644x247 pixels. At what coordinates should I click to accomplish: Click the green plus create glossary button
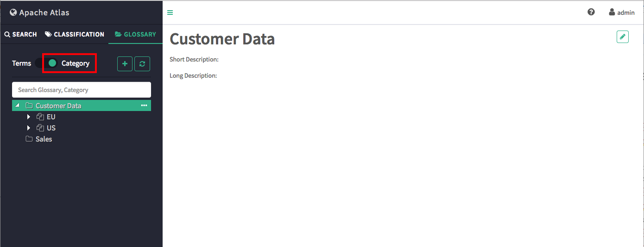125,63
